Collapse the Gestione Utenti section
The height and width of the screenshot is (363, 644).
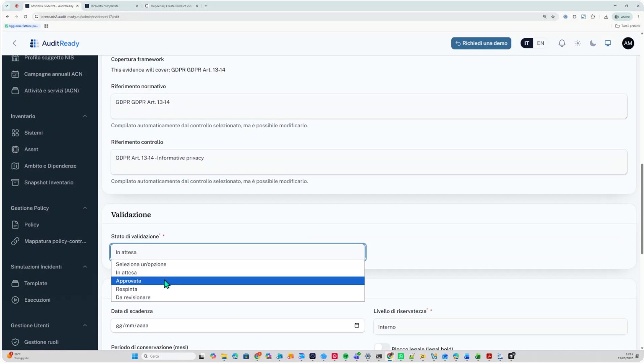[x=85, y=326]
